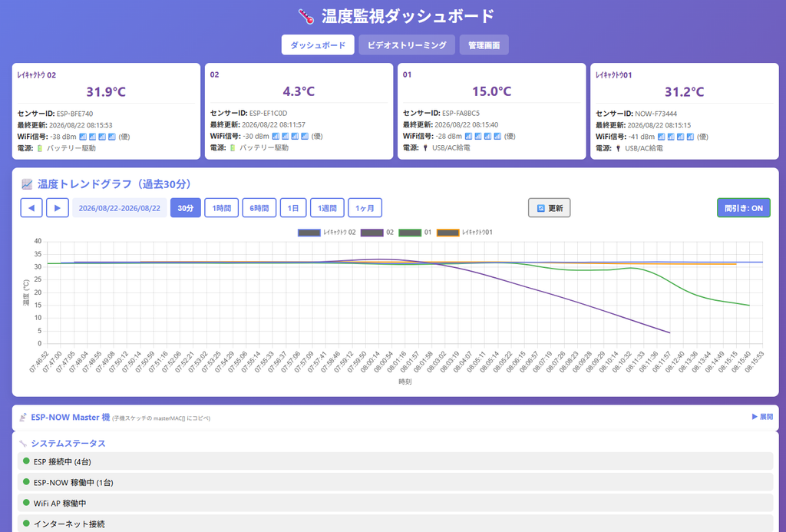Select the 1週間 time range
The image size is (786, 532).
327,208
